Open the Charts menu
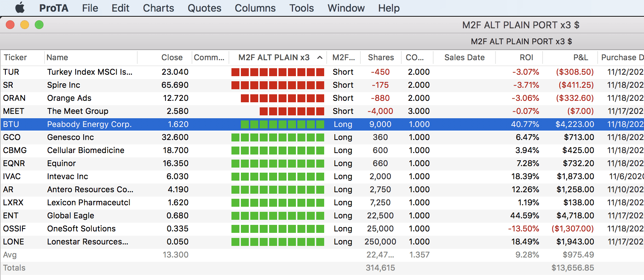Viewport: 644px width, 280px height. coord(158,8)
